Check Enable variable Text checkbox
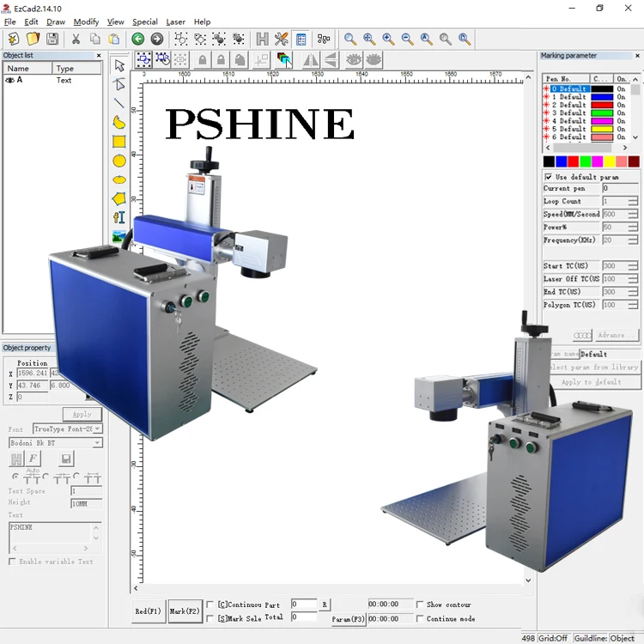644x644 pixels. (12, 561)
